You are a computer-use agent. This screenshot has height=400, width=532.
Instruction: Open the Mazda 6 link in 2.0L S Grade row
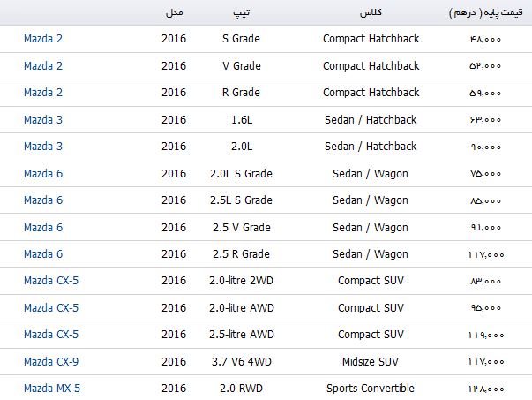click(43, 174)
